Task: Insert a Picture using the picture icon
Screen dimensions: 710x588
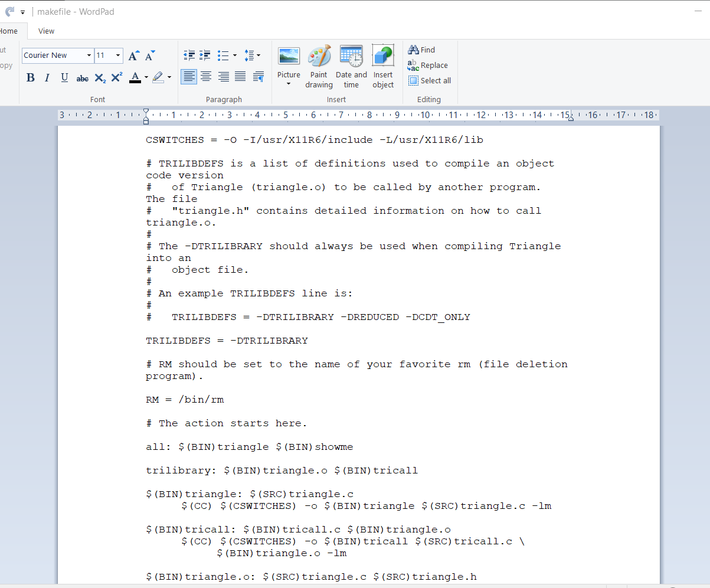Action: coord(289,57)
